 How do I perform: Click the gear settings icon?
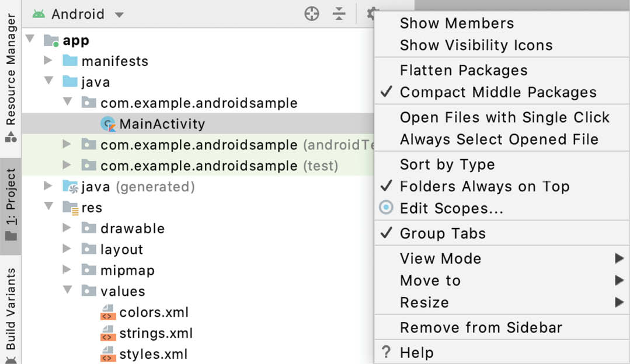pyautogui.click(x=371, y=13)
